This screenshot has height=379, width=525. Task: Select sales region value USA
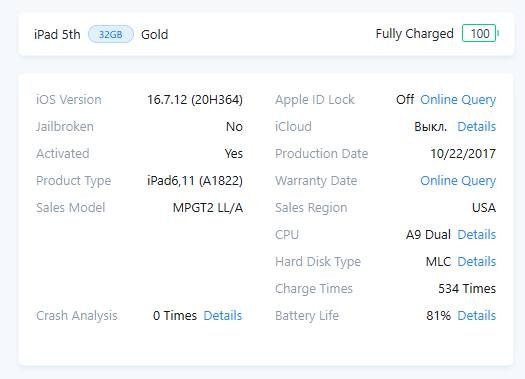484,208
